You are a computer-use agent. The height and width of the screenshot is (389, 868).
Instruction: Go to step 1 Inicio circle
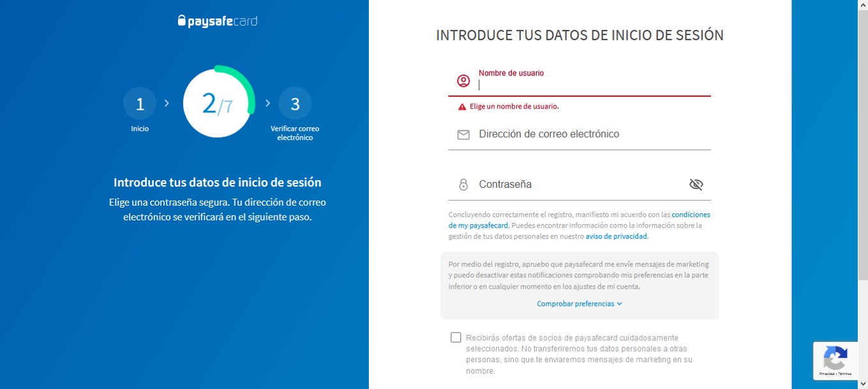pos(140,103)
